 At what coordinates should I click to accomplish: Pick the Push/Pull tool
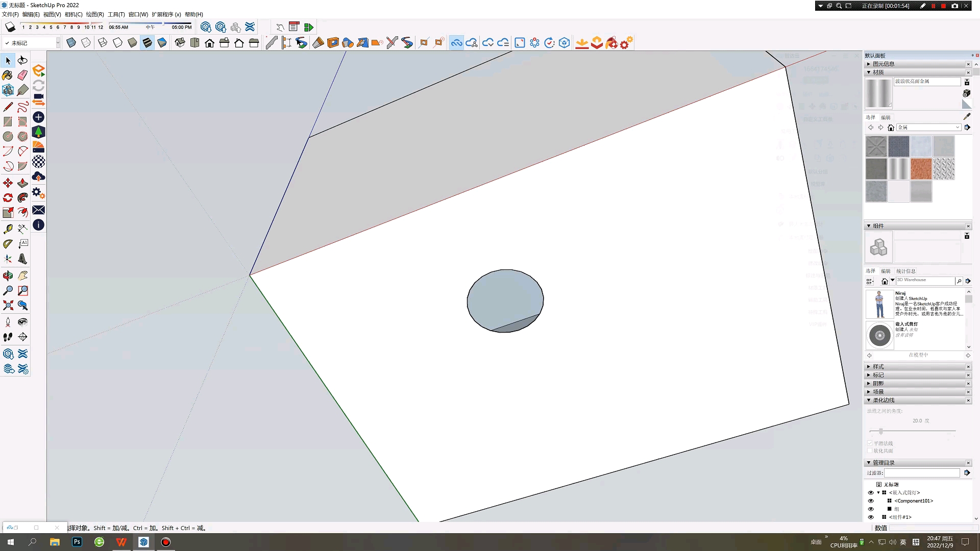tap(22, 183)
